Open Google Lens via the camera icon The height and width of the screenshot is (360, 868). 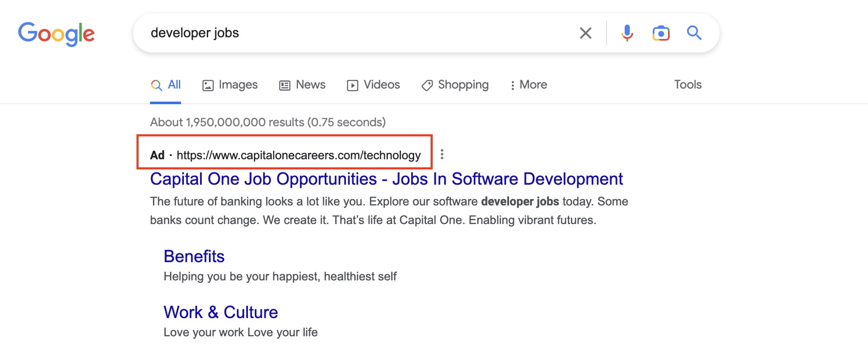click(x=661, y=32)
